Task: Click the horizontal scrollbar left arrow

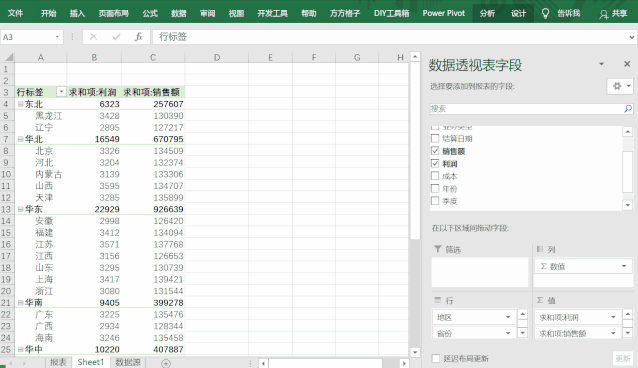Action: click(263, 363)
